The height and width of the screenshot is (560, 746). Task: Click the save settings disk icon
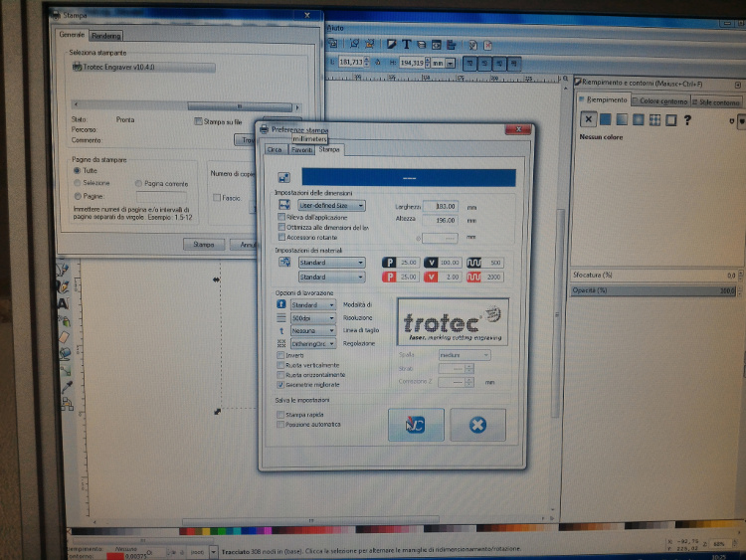tap(284, 177)
